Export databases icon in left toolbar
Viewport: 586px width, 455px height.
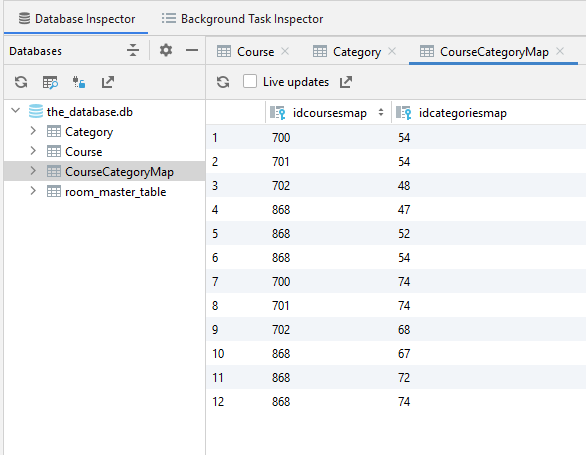[x=108, y=82]
